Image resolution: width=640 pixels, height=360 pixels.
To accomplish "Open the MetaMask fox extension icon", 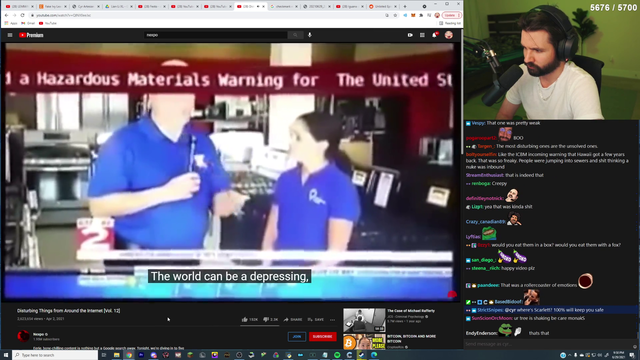I will [413, 15].
